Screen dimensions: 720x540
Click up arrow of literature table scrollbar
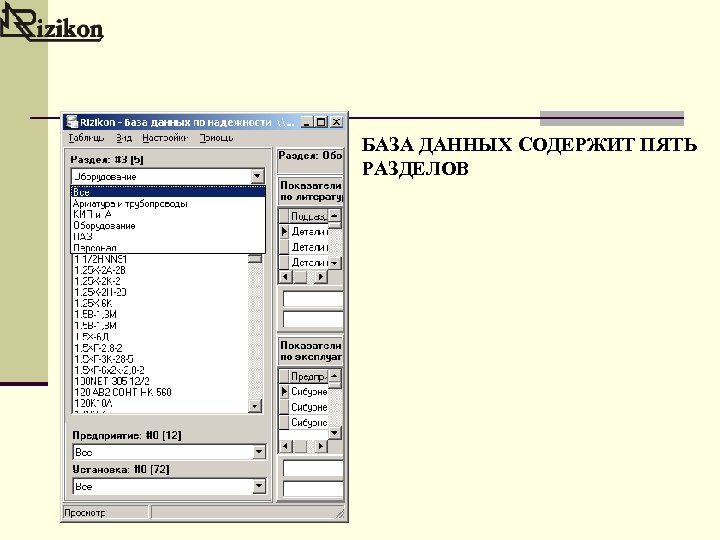pos(335,215)
